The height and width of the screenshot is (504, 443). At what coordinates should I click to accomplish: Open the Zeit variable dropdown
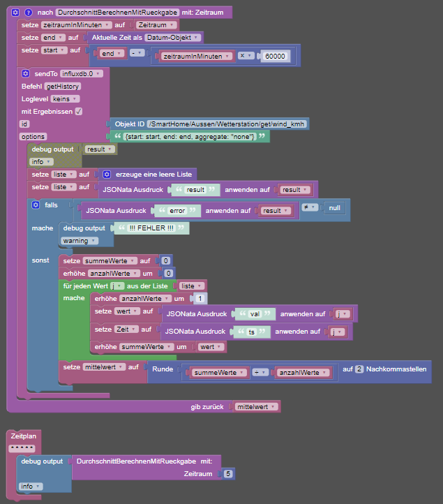pos(126,329)
